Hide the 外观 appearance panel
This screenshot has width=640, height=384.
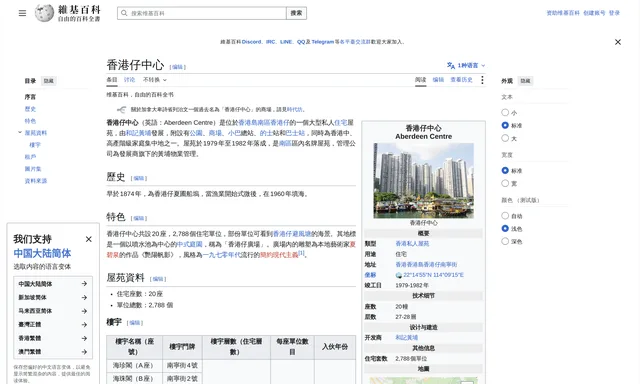click(x=525, y=81)
